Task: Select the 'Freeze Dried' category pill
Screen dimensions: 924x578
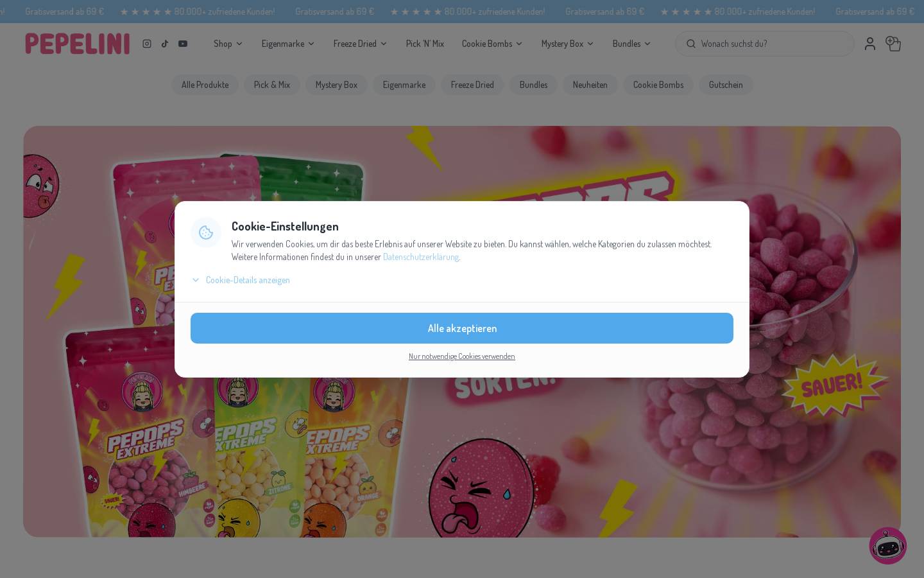Action: pyautogui.click(x=472, y=85)
